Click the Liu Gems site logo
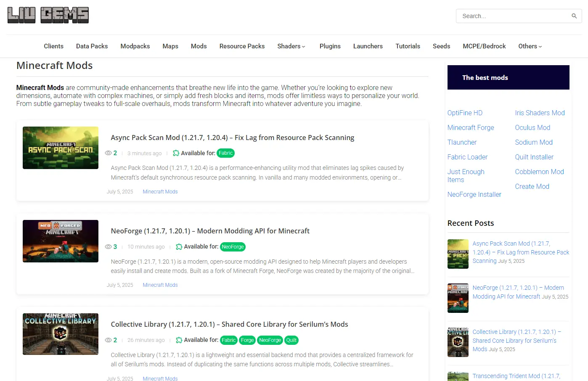588x381 pixels. tap(48, 15)
